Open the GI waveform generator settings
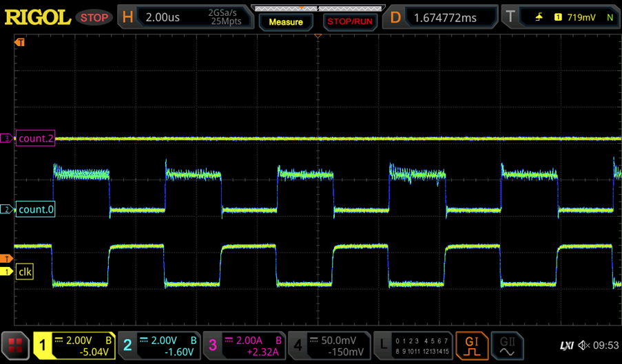This screenshot has height=364, width=622. pos(472,345)
